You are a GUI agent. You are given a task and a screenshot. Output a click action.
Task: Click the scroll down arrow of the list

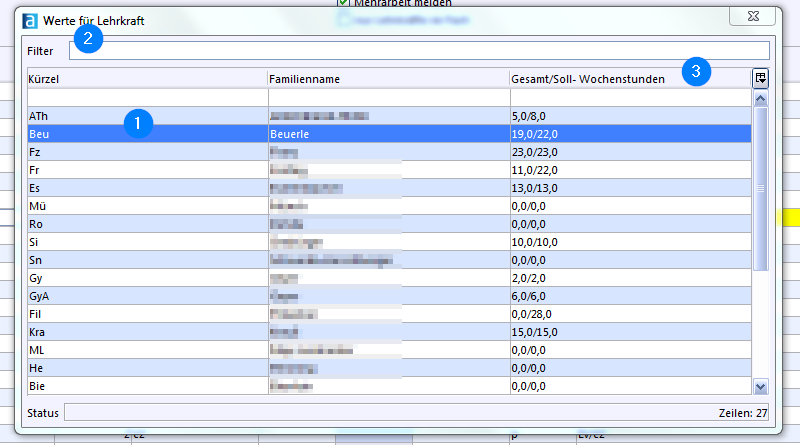(x=760, y=387)
